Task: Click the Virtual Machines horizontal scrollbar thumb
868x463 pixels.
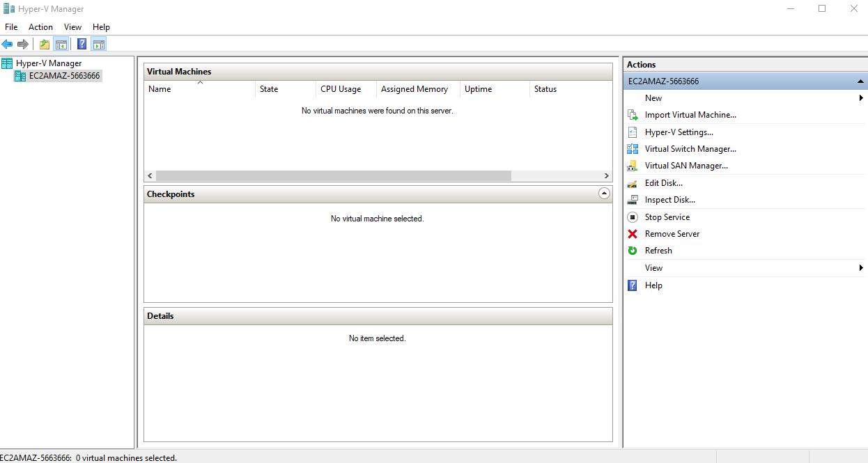Action: 334,176
